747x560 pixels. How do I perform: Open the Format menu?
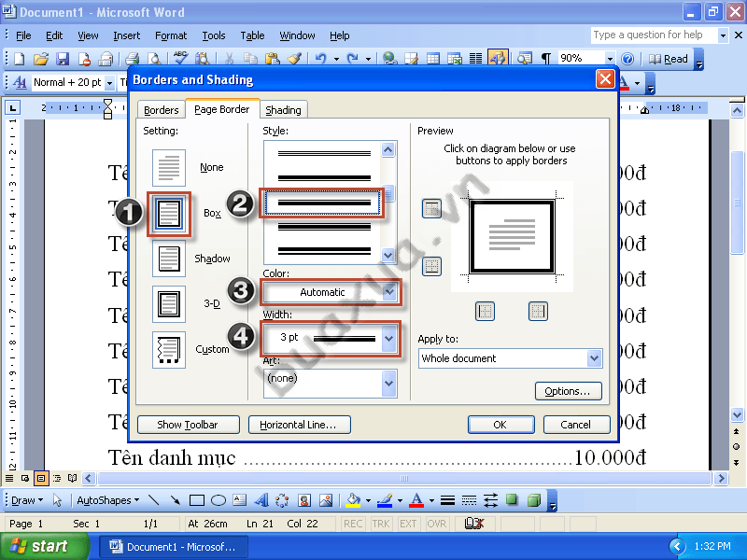pos(171,35)
